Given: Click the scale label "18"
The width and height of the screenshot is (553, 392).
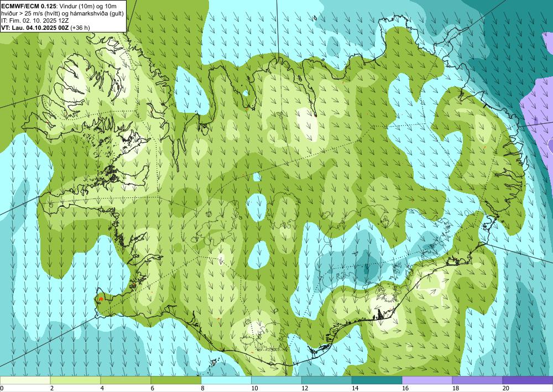Looking at the screenshot, I should (x=455, y=388).
